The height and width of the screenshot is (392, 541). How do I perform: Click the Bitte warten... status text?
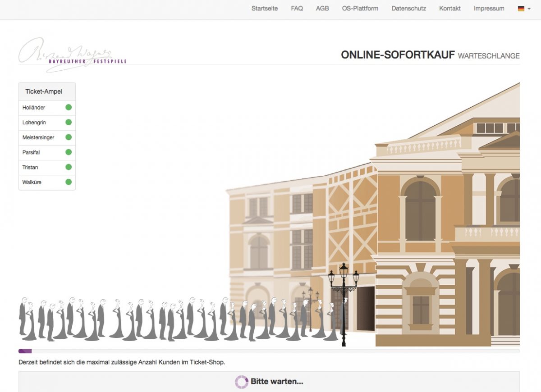(x=277, y=382)
